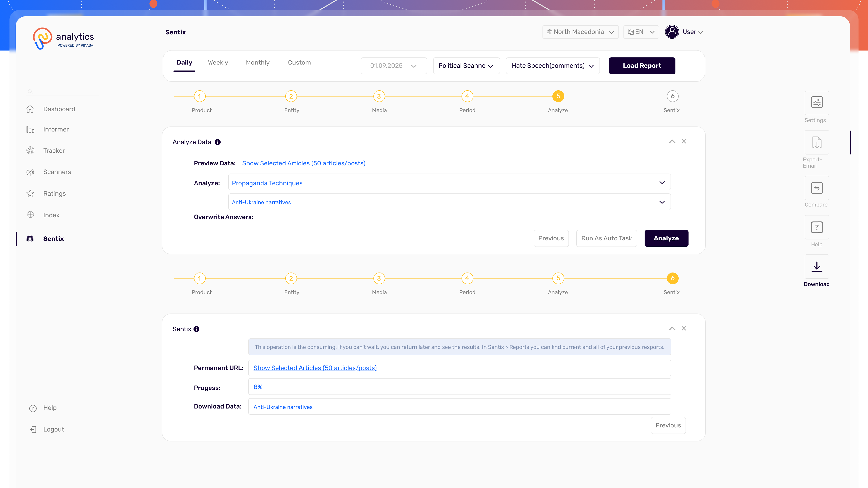Select highlighted step 6 Sentix in lower stepper

[x=673, y=278]
